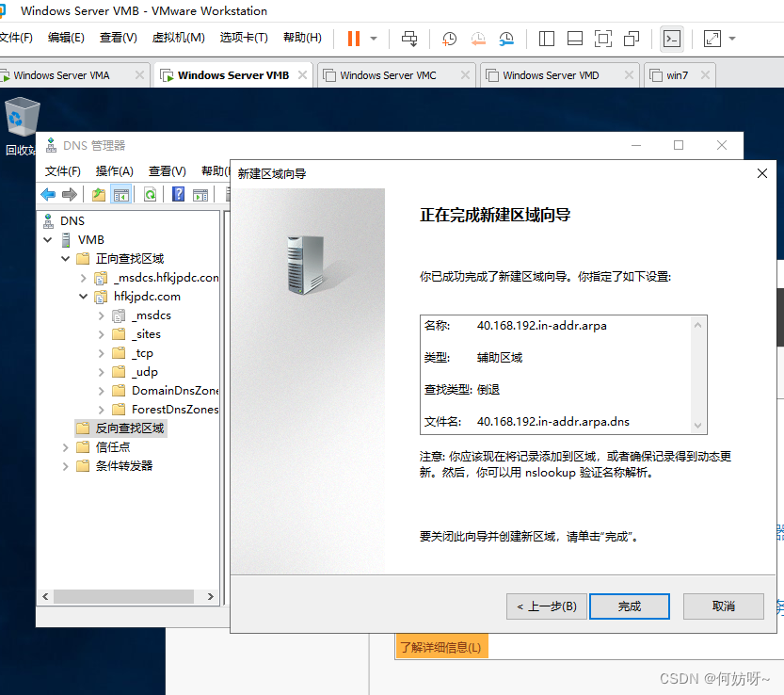Click the up one level folder icon
This screenshot has width=784, height=695.
[98, 195]
